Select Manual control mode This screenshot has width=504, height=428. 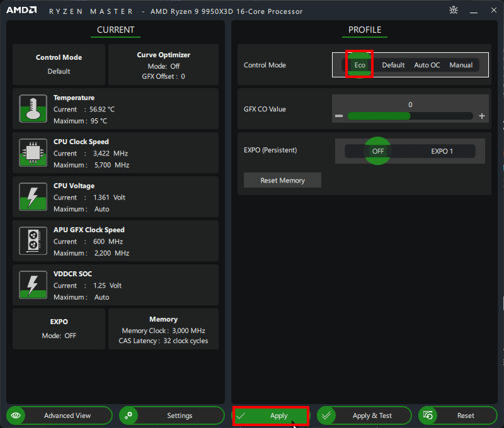(461, 65)
